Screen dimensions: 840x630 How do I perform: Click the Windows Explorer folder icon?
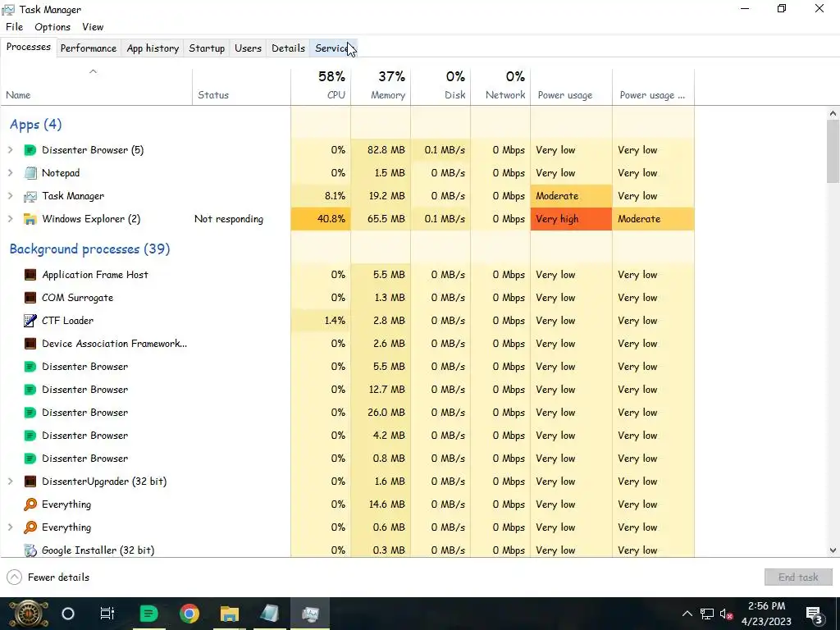30,219
